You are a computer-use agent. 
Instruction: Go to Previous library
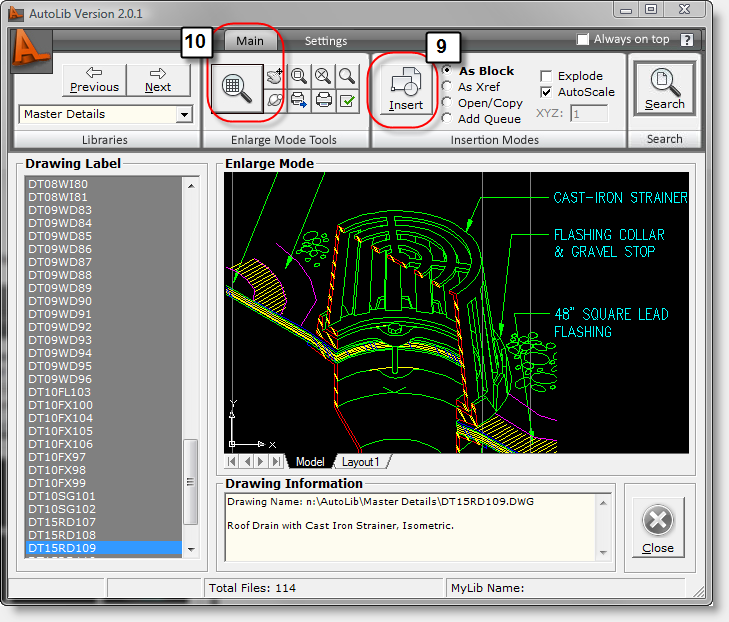[94, 80]
